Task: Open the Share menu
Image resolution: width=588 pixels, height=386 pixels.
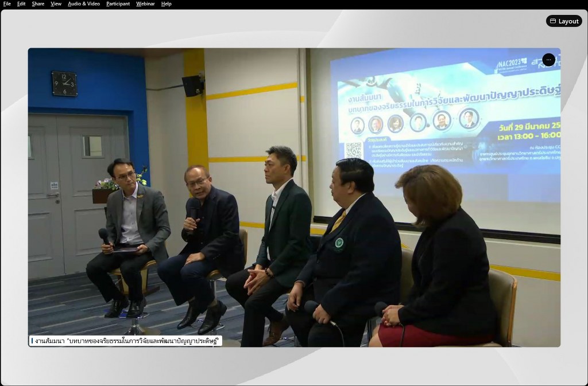Action: point(38,4)
